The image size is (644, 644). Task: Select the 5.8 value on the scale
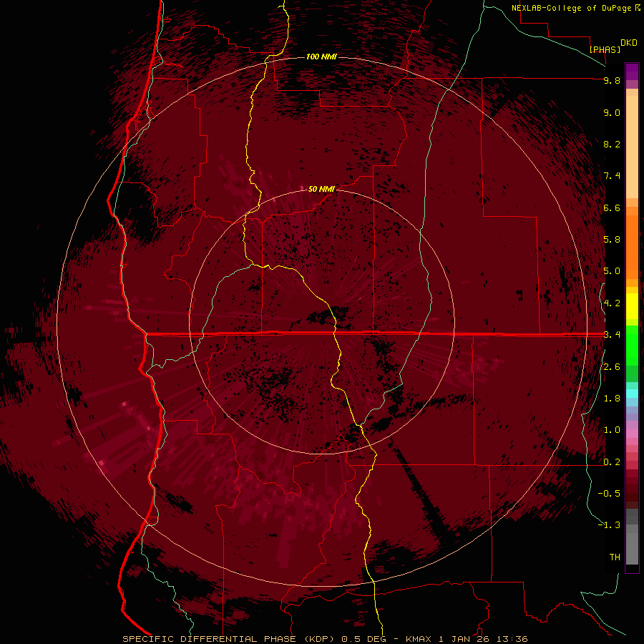(612, 240)
